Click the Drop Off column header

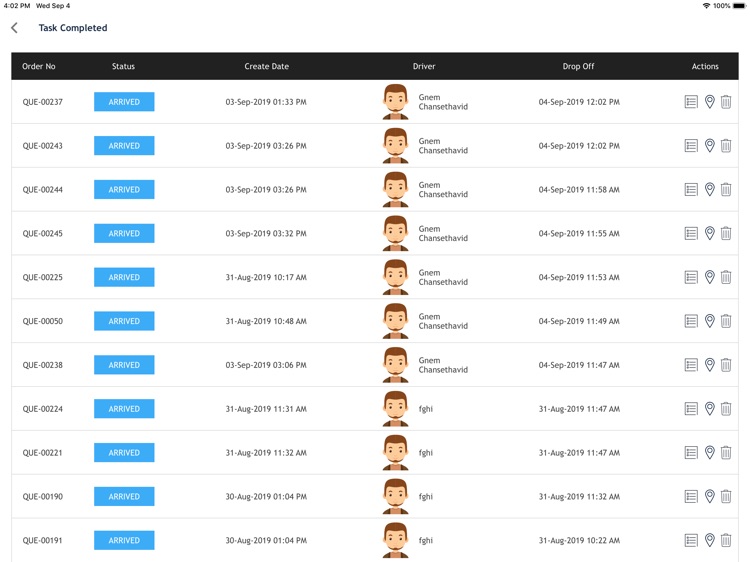coord(578,66)
